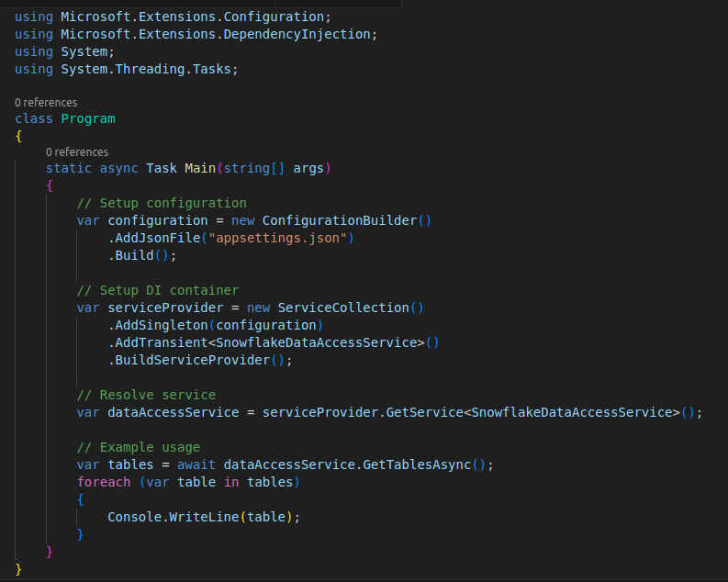Place cursor on BuildServiceProvider method call
Image resolution: width=728 pixels, height=582 pixels.
192,360
